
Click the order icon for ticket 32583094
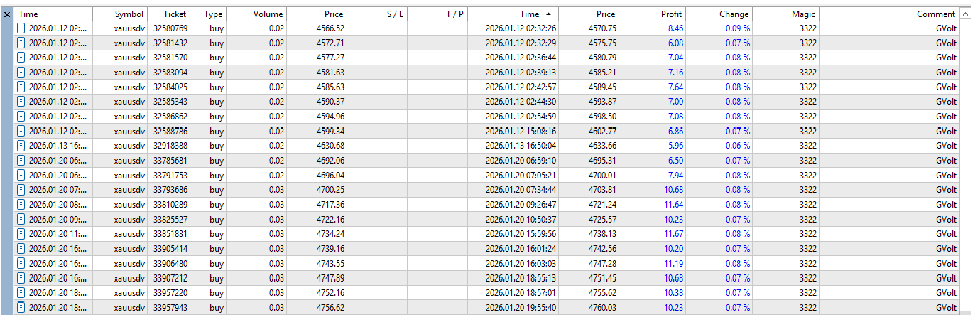pyautogui.click(x=21, y=73)
